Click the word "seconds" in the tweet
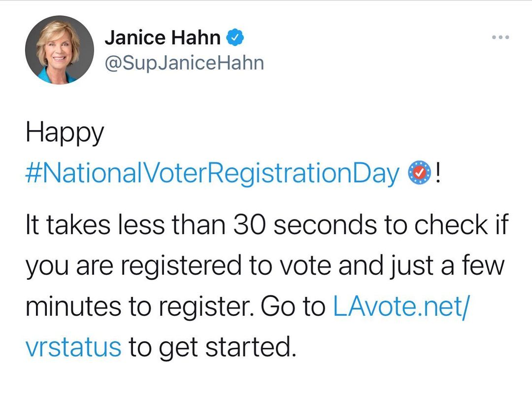The width and height of the screenshot is (532, 394). pyautogui.click(x=330, y=225)
